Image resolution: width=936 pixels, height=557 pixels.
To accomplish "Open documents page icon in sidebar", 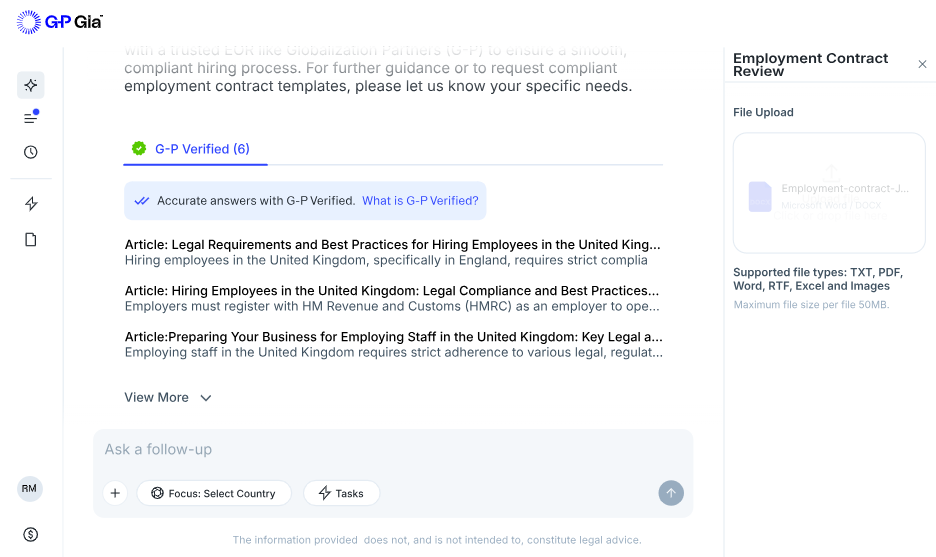I will 31,239.
